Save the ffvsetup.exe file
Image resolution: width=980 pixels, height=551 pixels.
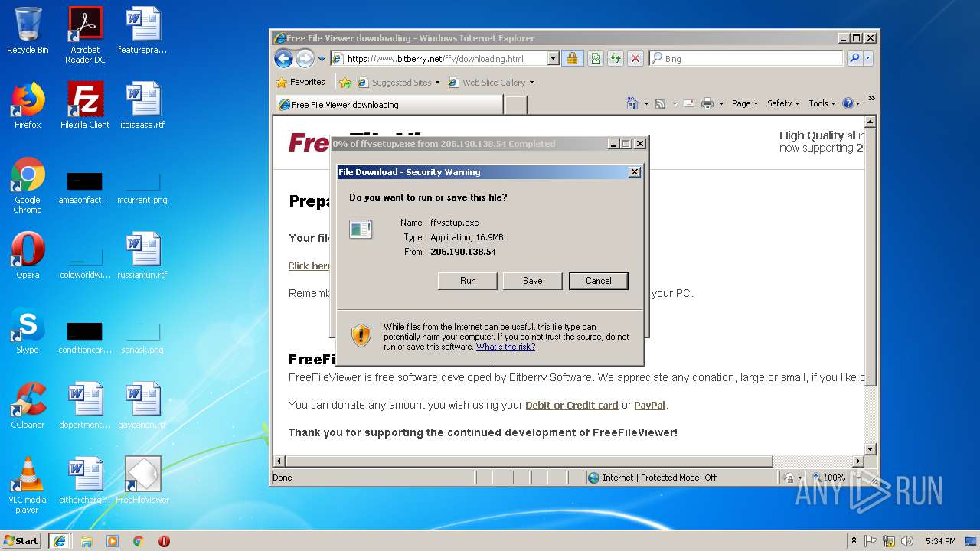coord(533,281)
